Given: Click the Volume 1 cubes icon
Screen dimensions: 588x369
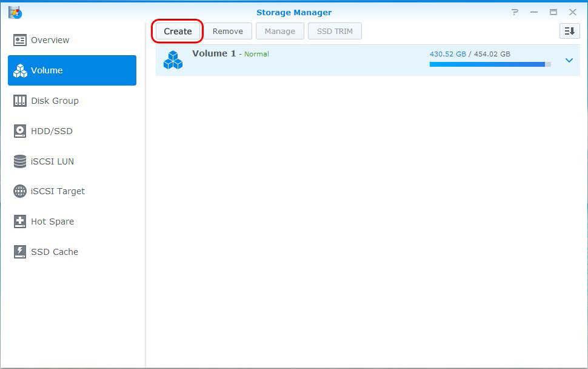Looking at the screenshot, I should 173,60.
